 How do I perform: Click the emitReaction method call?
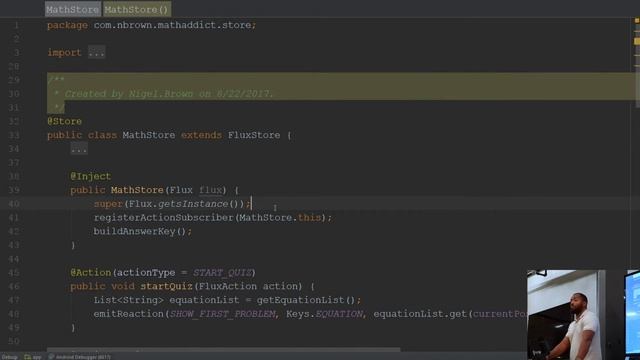pos(129,314)
